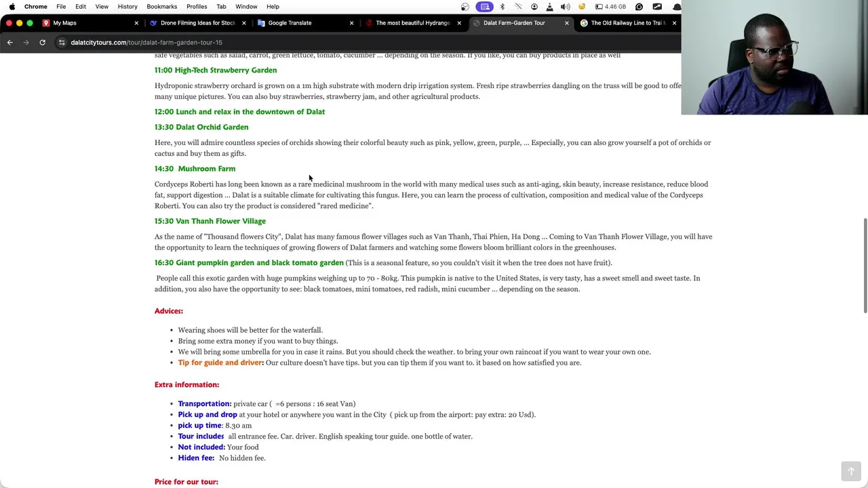Close the Hydrangea tab

click(459, 23)
